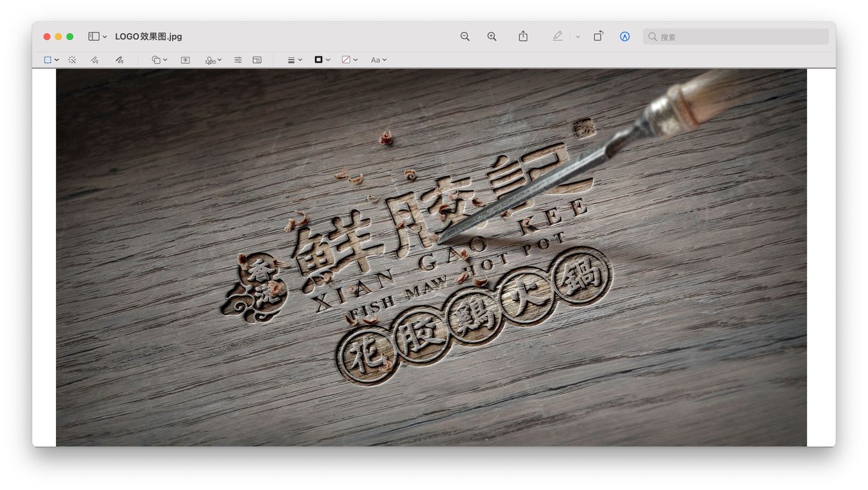Open line thickness shape style menu
The width and height of the screenshot is (868, 490).
point(294,60)
